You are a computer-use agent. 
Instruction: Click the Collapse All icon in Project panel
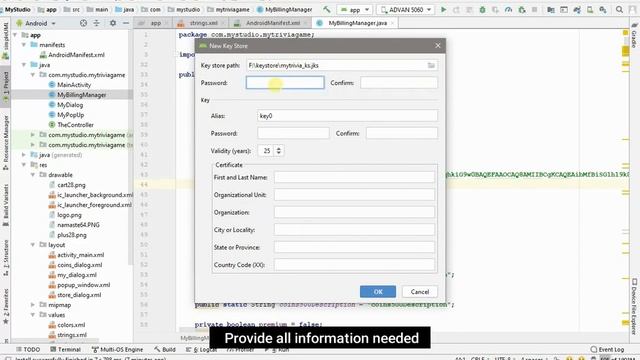pyautogui.click(x=96, y=23)
